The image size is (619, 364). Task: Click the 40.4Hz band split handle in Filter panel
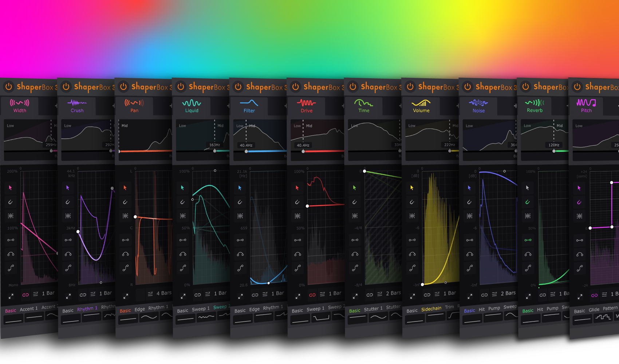[x=246, y=151]
